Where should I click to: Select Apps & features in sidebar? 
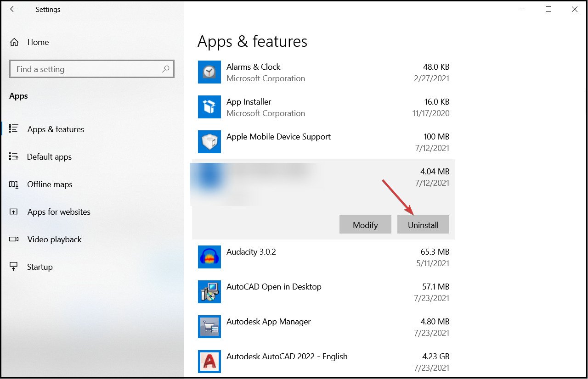(56, 129)
